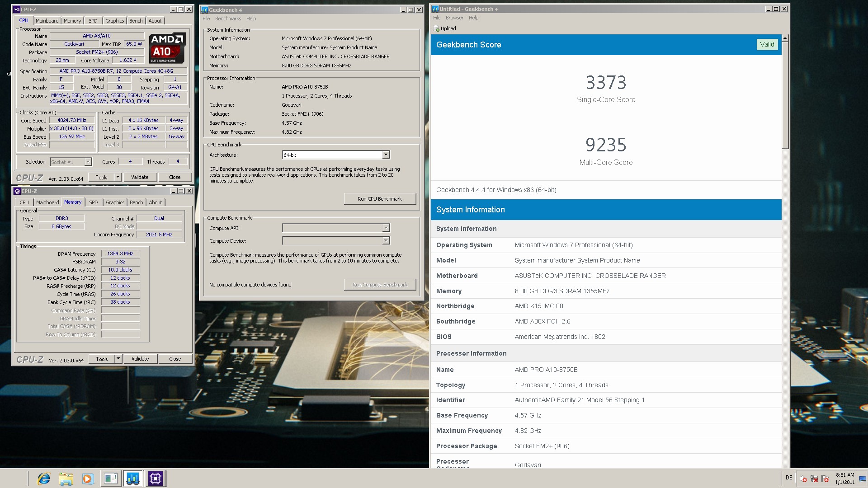The width and height of the screenshot is (868, 488).
Task: Select the Bench tab in the CPU-Z CPU window
Action: (136, 21)
